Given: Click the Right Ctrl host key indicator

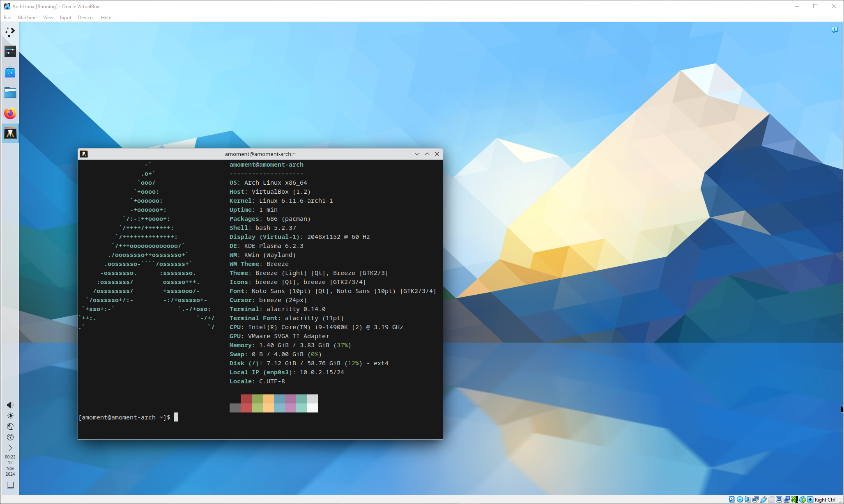Looking at the screenshot, I should tap(825, 499).
